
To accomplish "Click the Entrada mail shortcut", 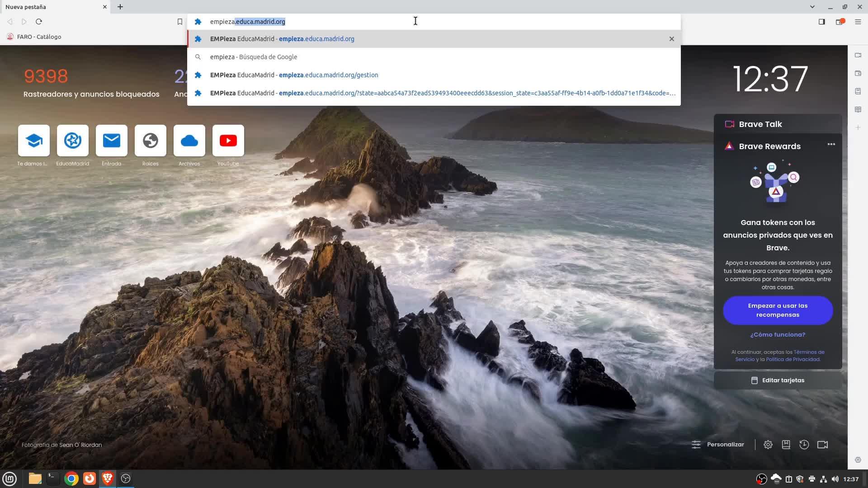I will 111,141.
